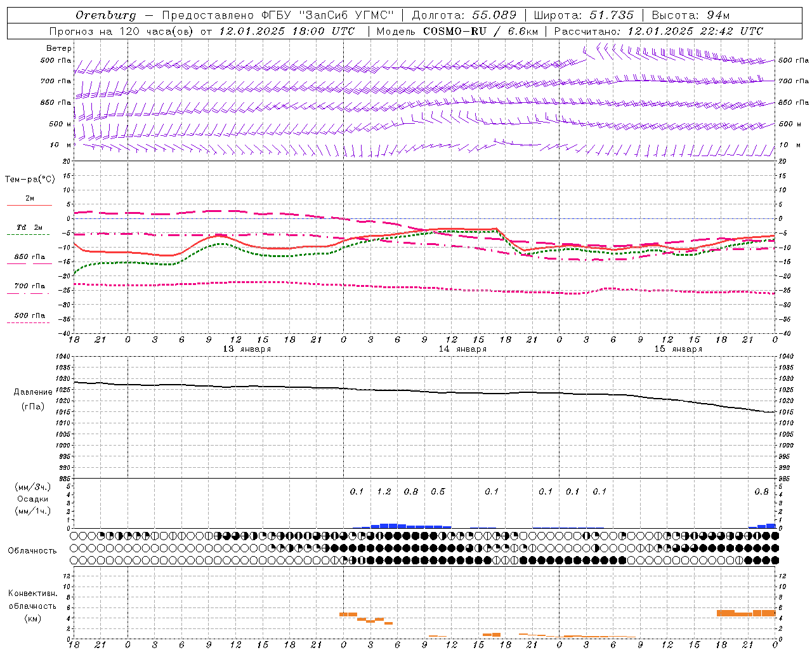Click the Осадки panel label
This screenshot has width=812, height=650.
(x=33, y=499)
